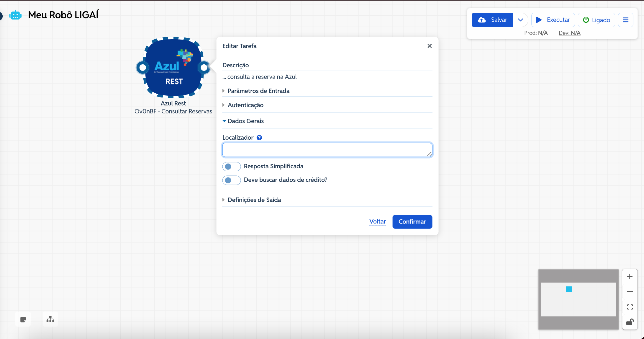Screen dimensions: 644x339
Task: Zoom out with the minus icon
Action: [x=630, y=291]
